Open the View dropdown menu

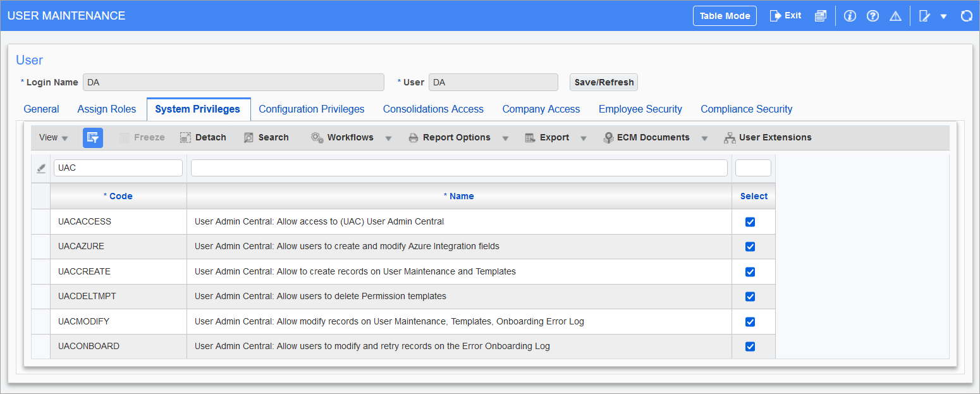click(x=54, y=137)
